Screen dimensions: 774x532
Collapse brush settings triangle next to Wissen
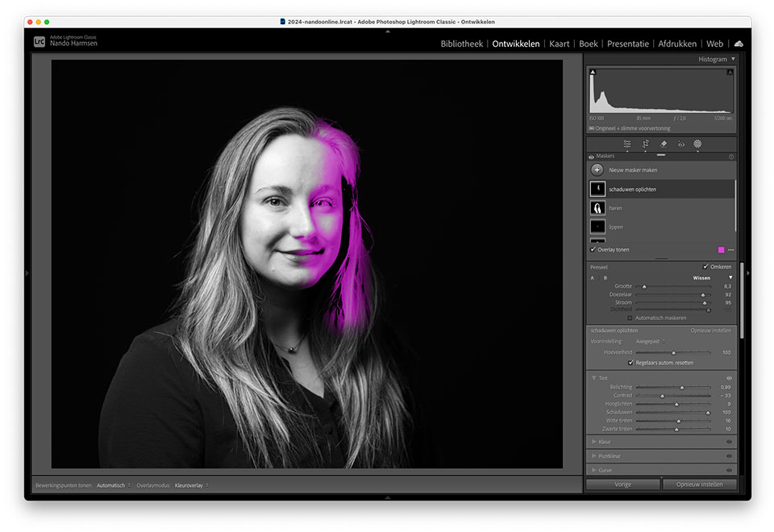(x=730, y=278)
